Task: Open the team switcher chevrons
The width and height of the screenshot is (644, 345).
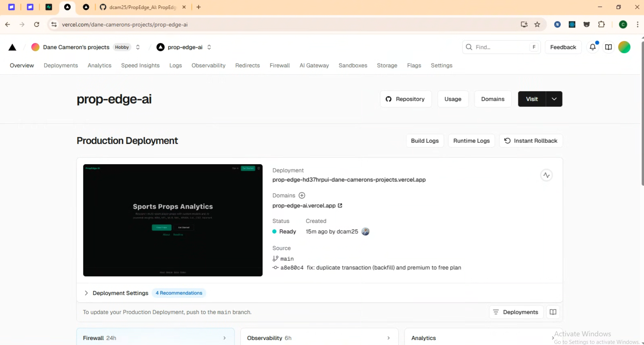Action: click(x=138, y=47)
